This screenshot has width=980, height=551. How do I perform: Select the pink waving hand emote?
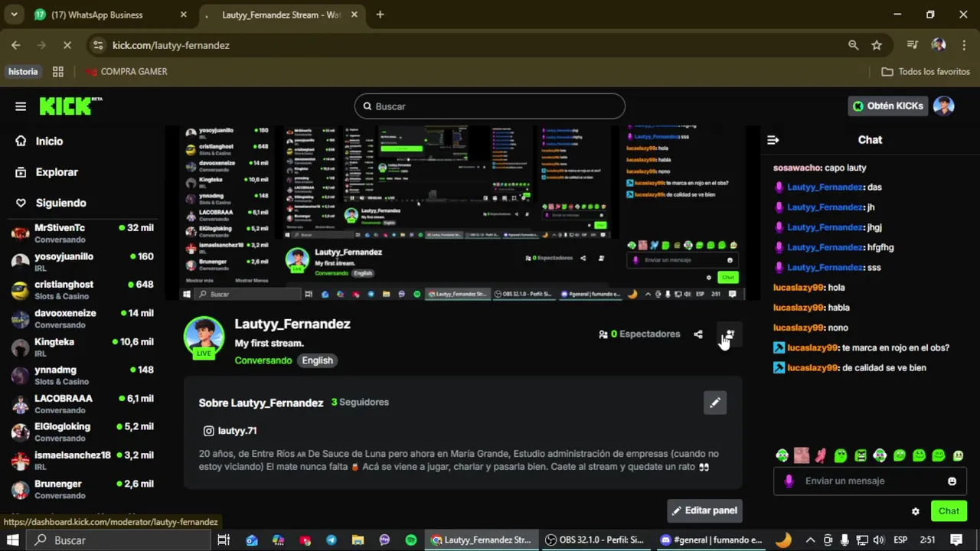[x=821, y=455]
